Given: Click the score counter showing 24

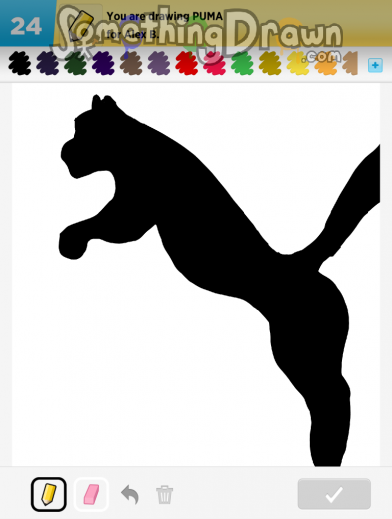Looking at the screenshot, I should [26, 26].
